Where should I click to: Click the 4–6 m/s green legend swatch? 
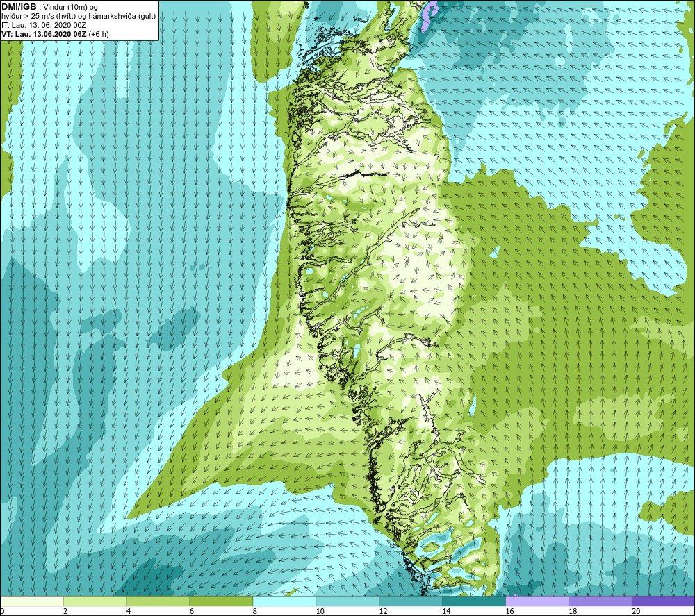158,601
